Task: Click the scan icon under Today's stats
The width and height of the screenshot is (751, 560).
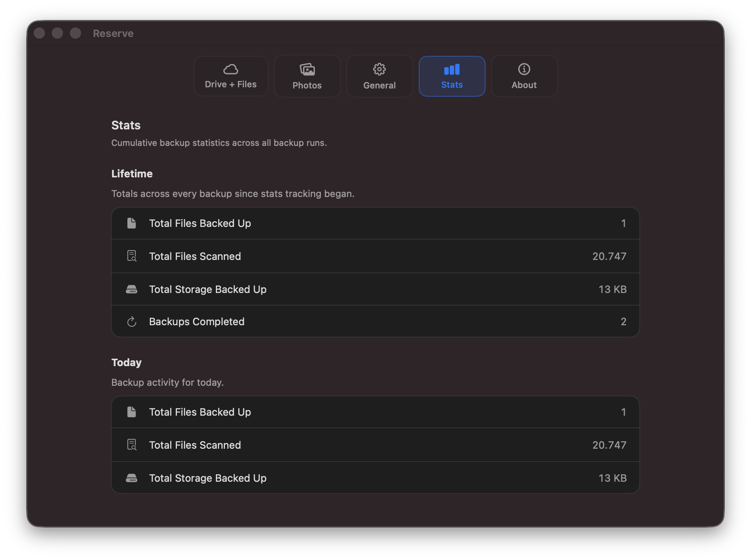Action: pyautogui.click(x=132, y=445)
